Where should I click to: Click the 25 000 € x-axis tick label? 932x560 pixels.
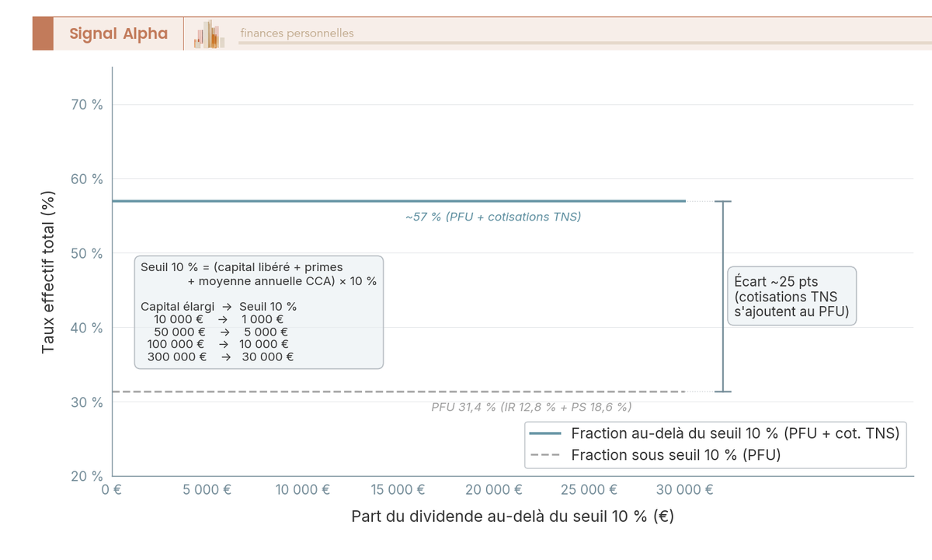click(589, 490)
